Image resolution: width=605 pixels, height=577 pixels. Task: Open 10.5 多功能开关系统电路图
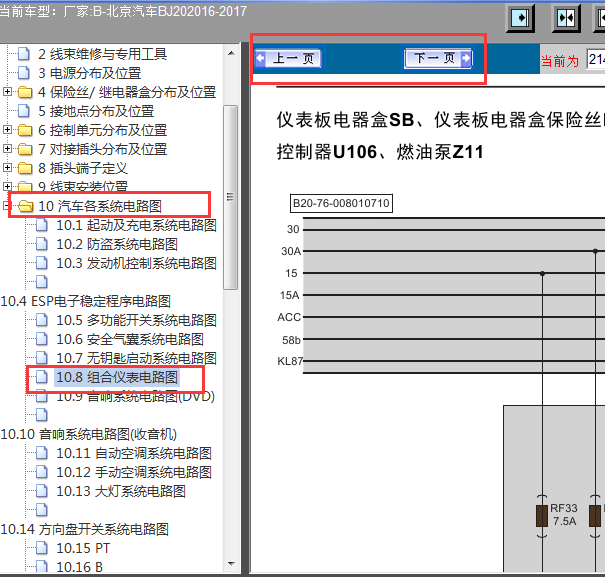pyautogui.click(x=136, y=320)
